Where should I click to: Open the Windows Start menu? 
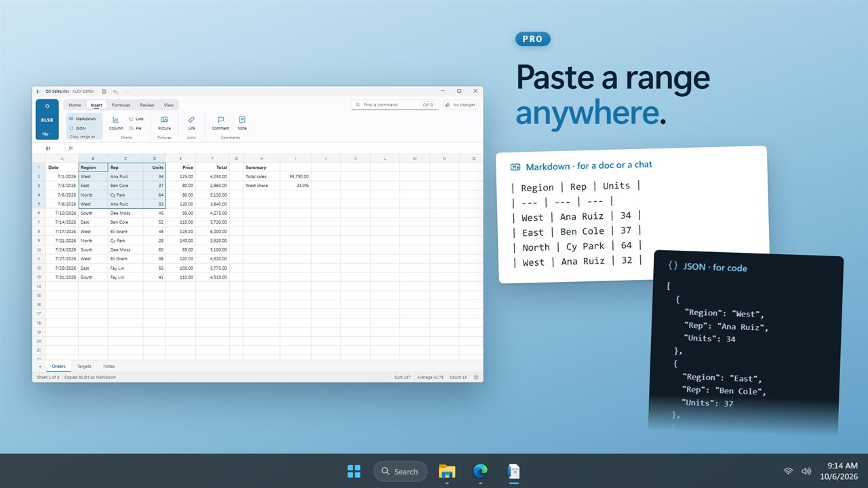coord(354,471)
